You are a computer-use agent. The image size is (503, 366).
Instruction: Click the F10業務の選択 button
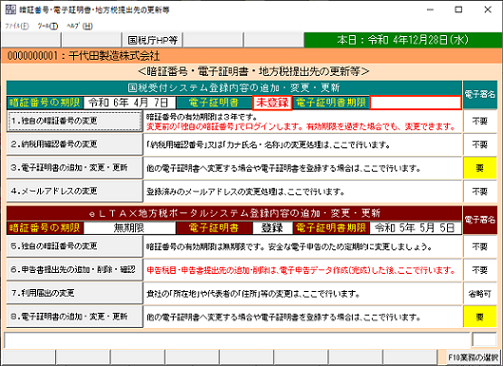pyautogui.click(x=473, y=357)
